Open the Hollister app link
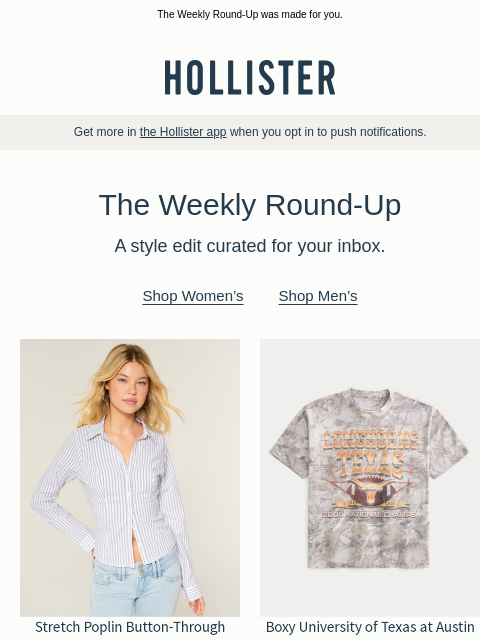 (x=183, y=132)
